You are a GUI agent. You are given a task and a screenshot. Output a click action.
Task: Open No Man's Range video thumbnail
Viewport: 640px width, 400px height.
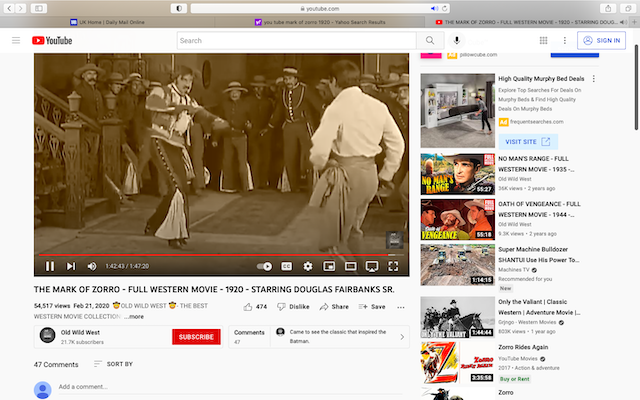coord(458,174)
